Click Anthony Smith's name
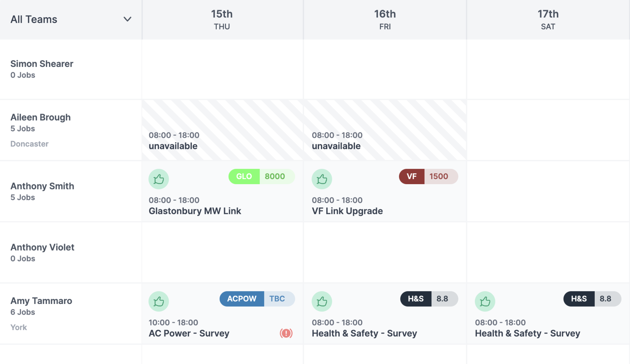Image resolution: width=630 pixels, height=364 pixels. (x=42, y=186)
